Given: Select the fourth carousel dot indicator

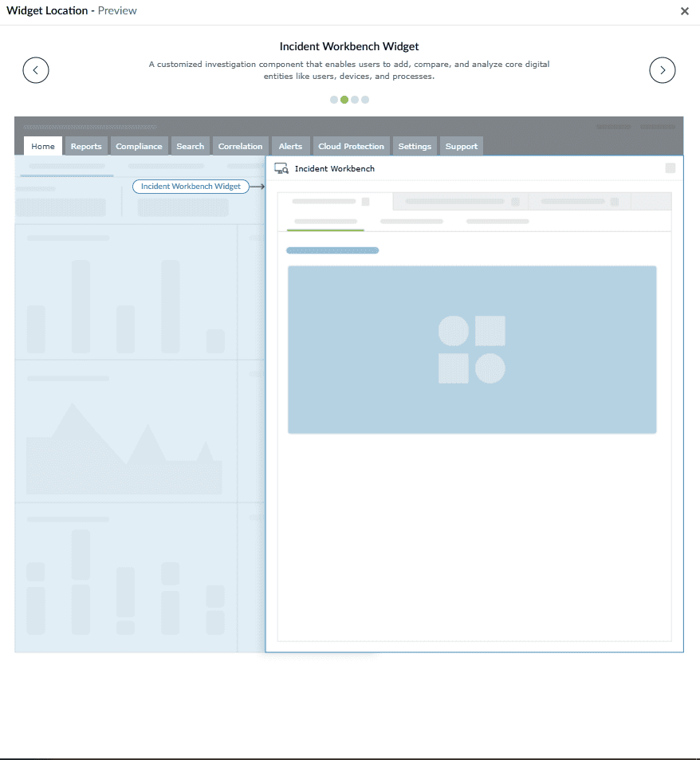Looking at the screenshot, I should tap(365, 100).
